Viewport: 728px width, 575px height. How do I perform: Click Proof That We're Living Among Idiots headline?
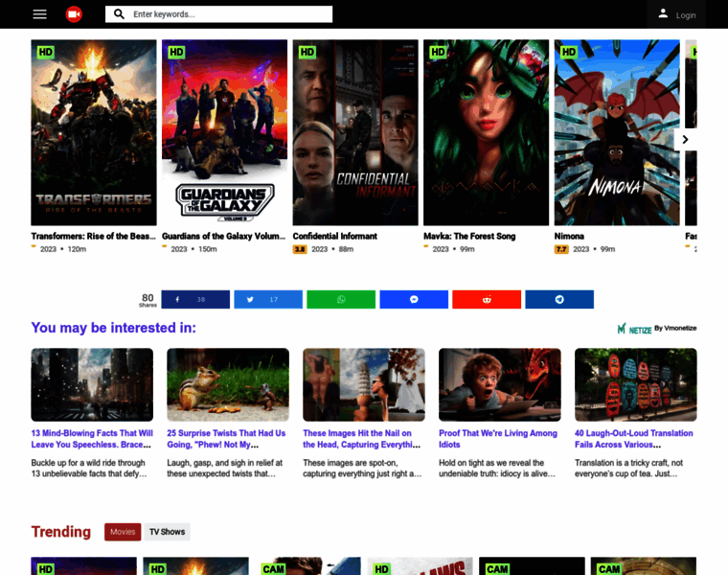[x=498, y=439]
